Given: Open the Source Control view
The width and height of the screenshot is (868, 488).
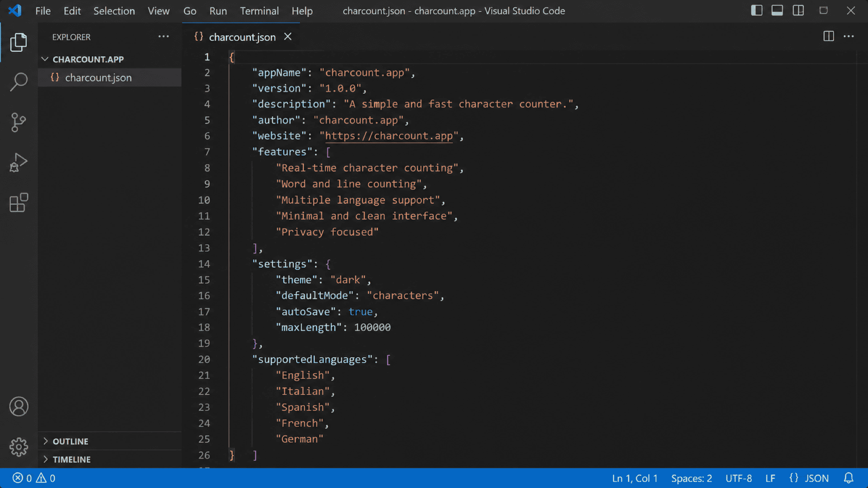Looking at the screenshot, I should click(19, 122).
